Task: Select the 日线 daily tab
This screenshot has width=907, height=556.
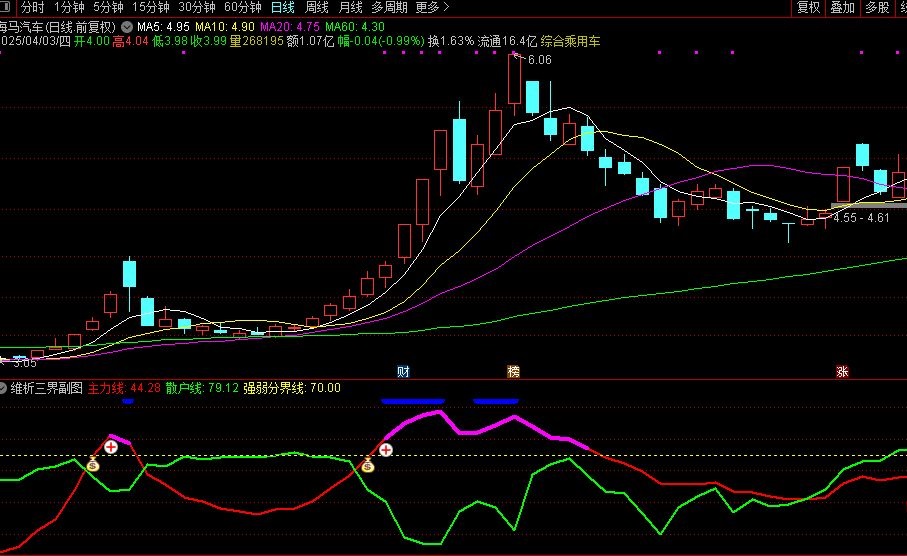Action: click(x=283, y=8)
